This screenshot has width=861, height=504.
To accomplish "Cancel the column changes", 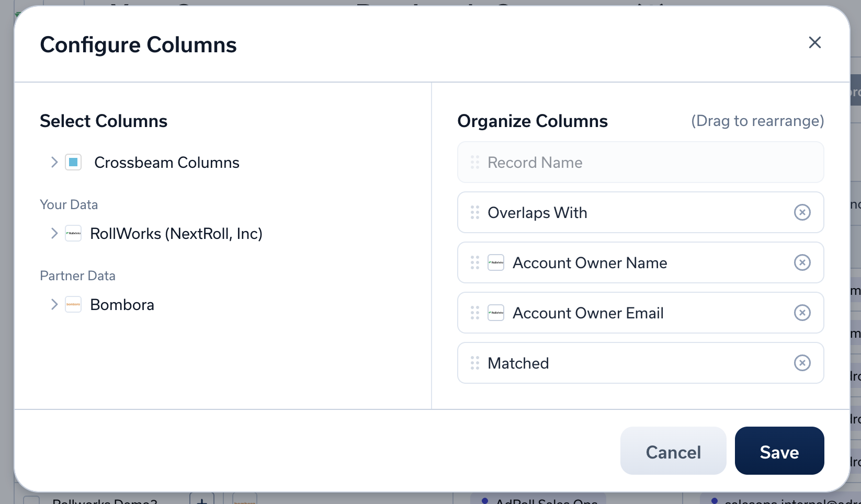I will (x=673, y=451).
